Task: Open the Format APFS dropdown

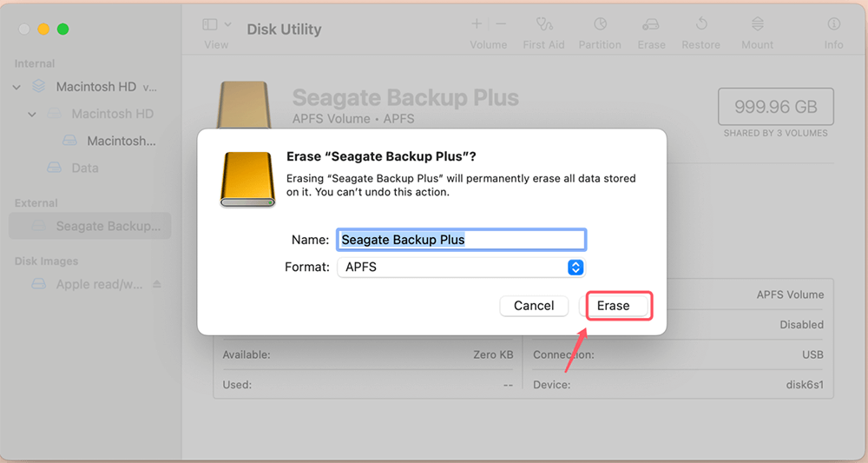Action: coord(575,268)
